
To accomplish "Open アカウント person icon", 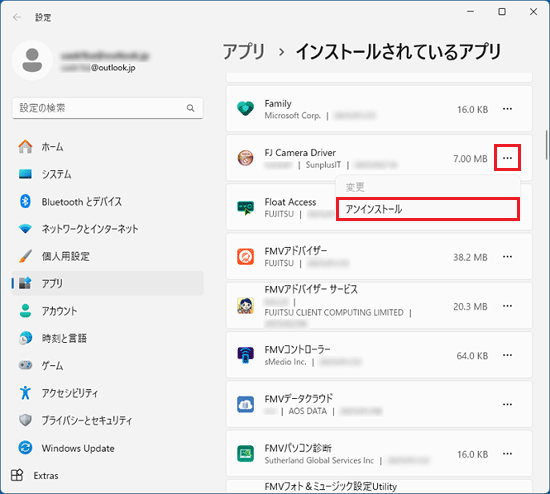I will pyautogui.click(x=25, y=311).
